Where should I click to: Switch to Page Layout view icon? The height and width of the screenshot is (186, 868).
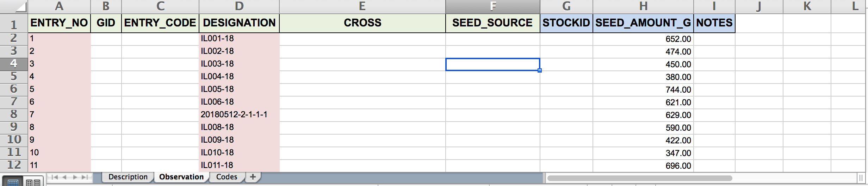(34, 182)
